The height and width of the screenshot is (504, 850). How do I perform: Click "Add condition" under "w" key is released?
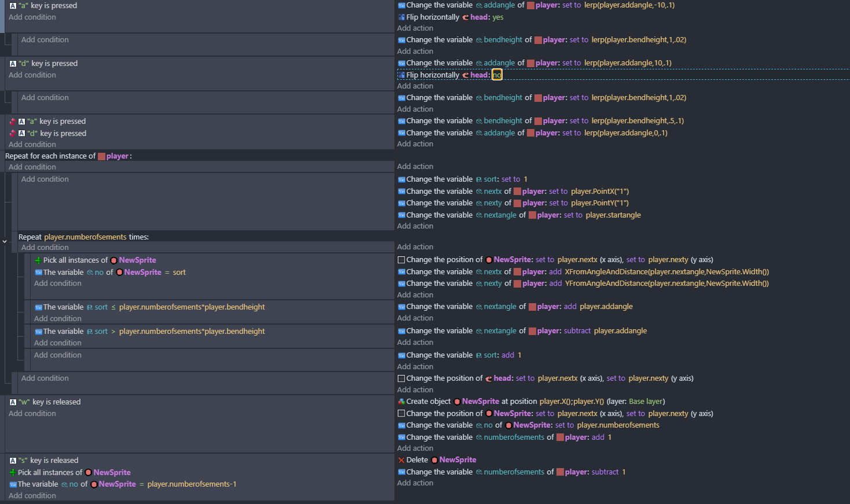coord(32,414)
